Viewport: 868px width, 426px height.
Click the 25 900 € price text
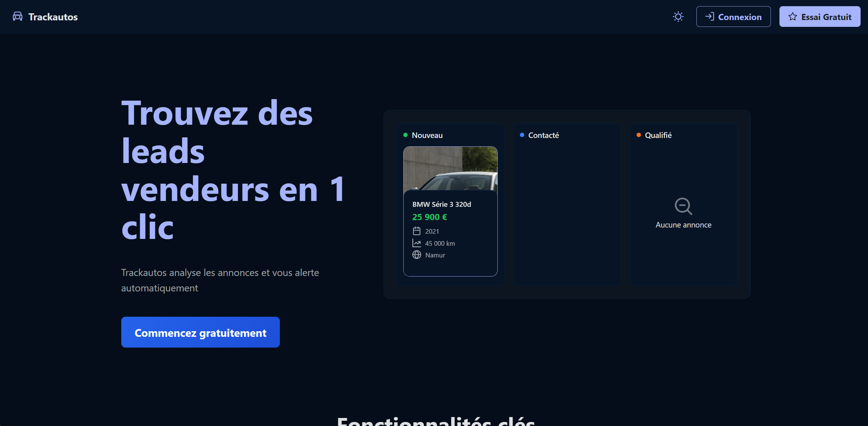point(429,217)
